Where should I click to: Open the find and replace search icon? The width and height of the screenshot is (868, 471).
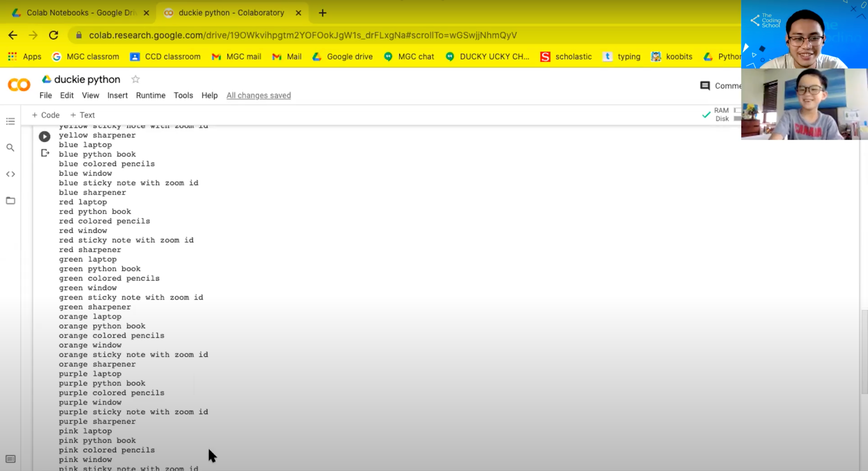tap(11, 147)
